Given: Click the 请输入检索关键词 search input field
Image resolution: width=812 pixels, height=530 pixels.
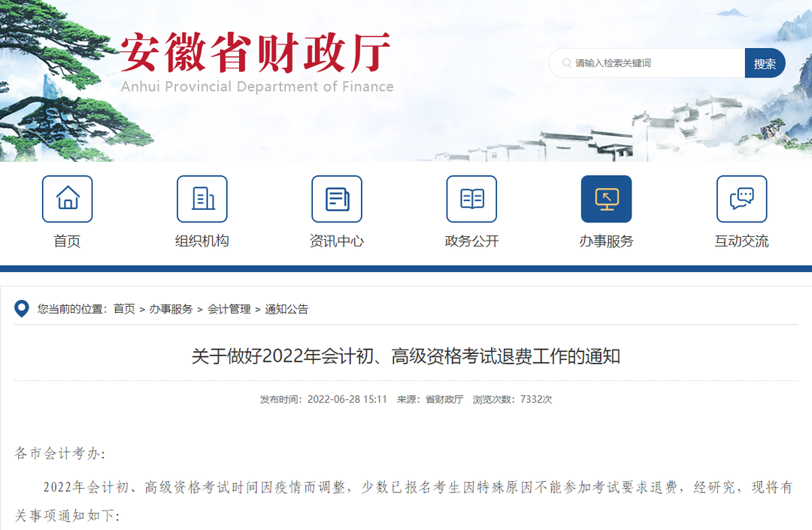Looking at the screenshot, I should pos(647,63).
